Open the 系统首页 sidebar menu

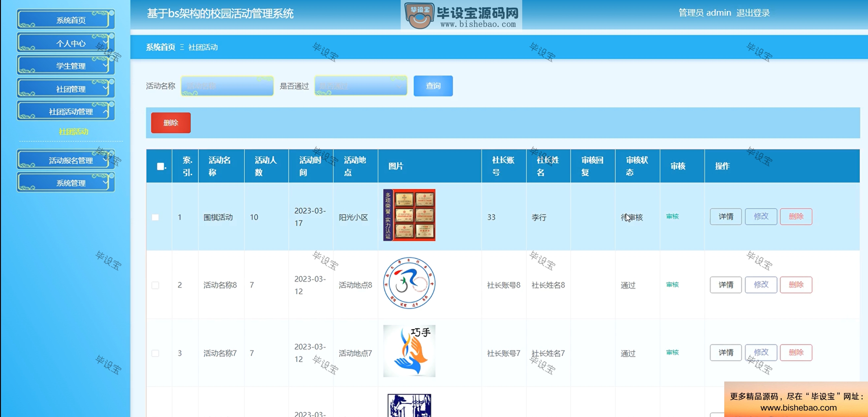[x=66, y=19]
